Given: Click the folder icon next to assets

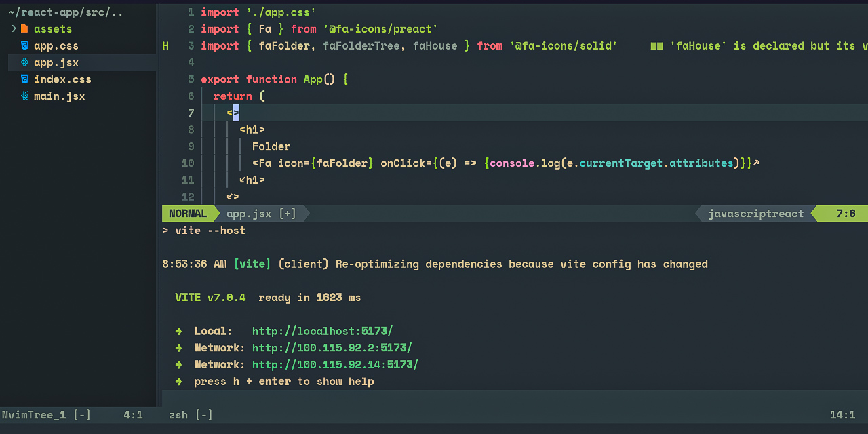Looking at the screenshot, I should tap(24, 28).
